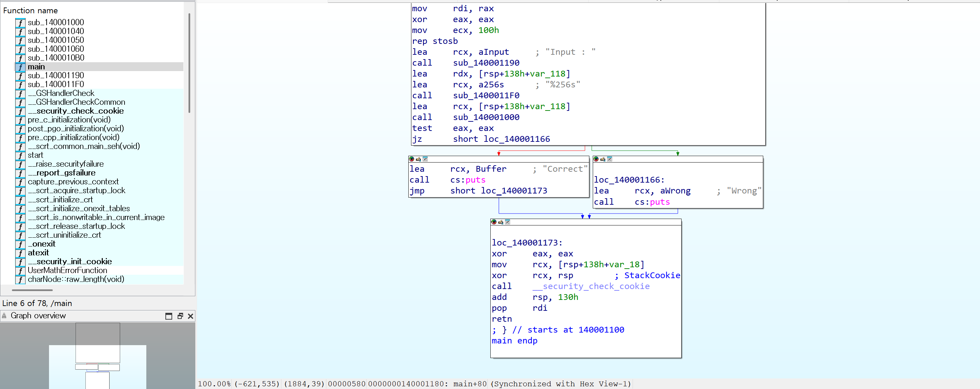This screenshot has width=980, height=389.
Task: Click the float panel button on Graph overview
Action: [180, 316]
